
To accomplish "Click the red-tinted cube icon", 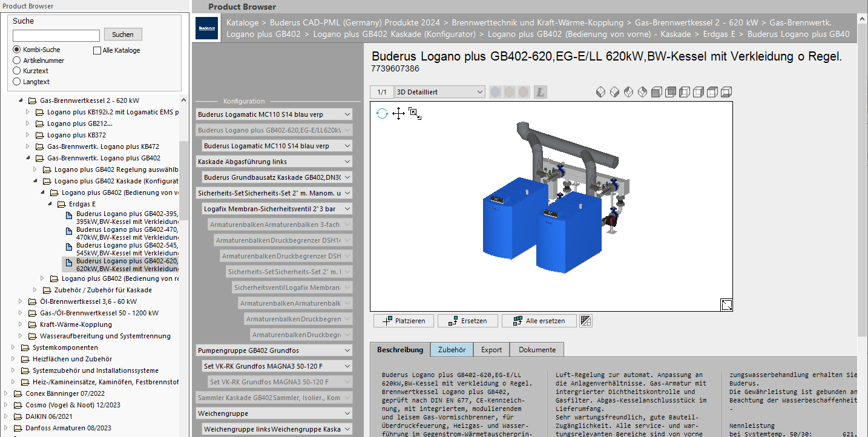I will (524, 92).
